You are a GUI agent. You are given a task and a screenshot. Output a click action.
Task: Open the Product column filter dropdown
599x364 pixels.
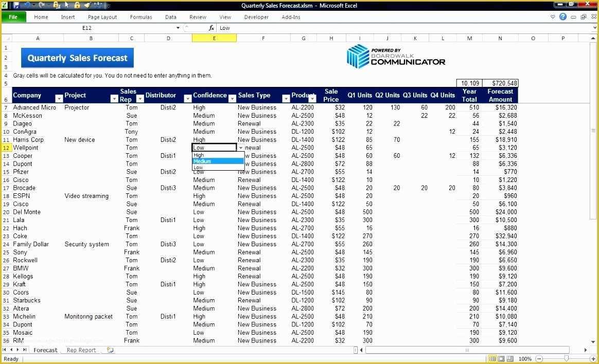(312, 99)
